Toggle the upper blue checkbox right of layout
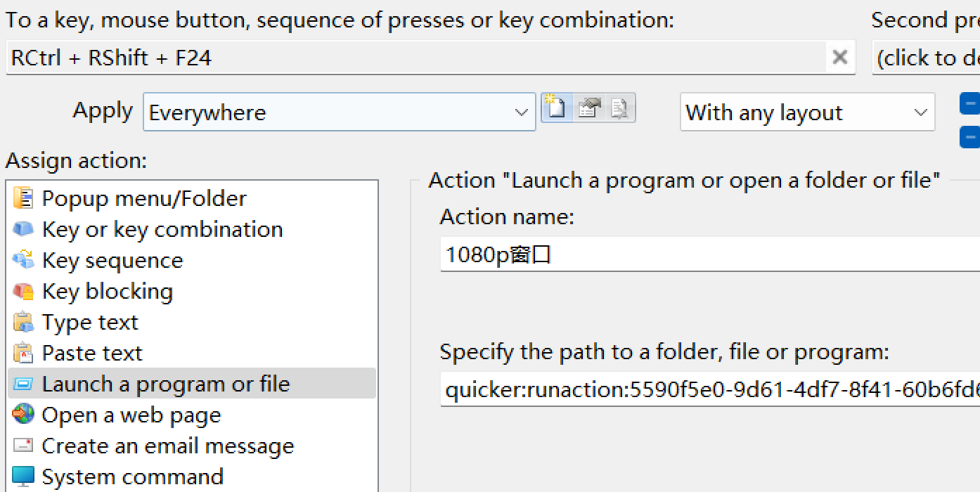This screenshot has height=492, width=980. pyautogui.click(x=970, y=104)
